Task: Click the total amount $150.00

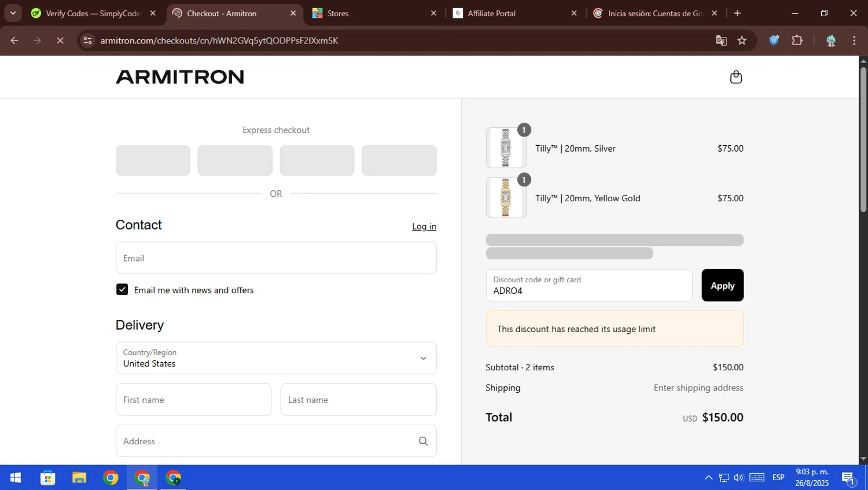Action: [723, 418]
